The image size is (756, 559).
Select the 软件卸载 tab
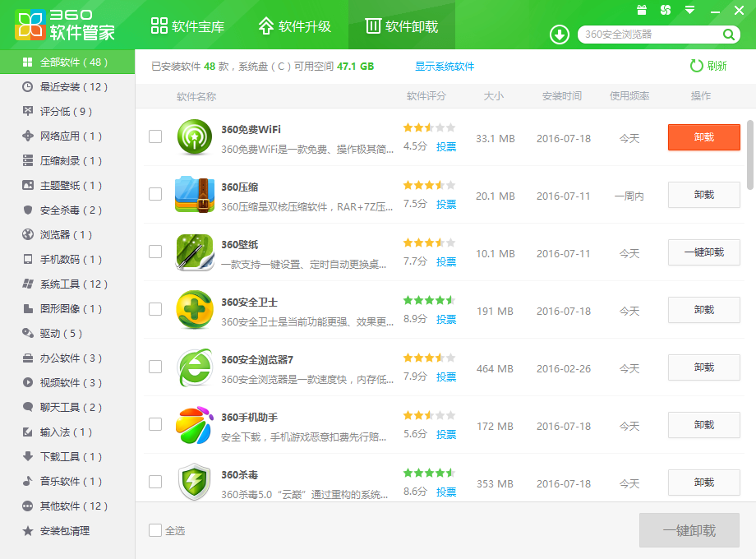click(x=402, y=26)
